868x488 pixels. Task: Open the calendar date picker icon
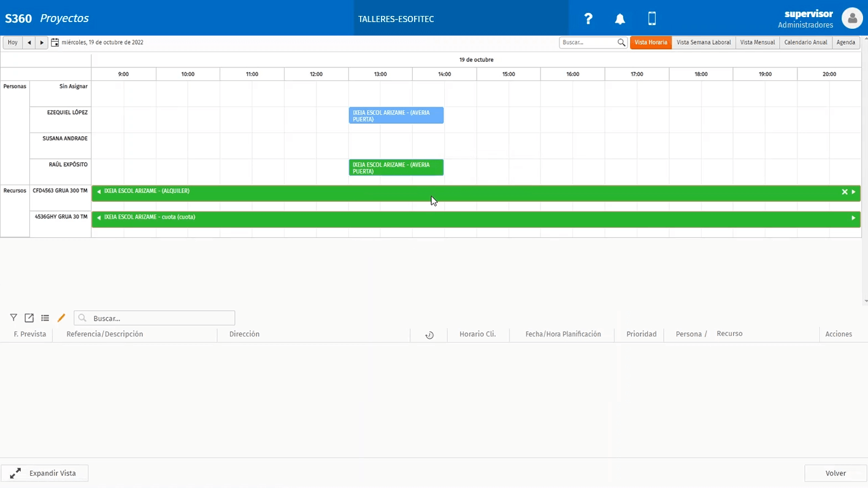click(x=55, y=42)
